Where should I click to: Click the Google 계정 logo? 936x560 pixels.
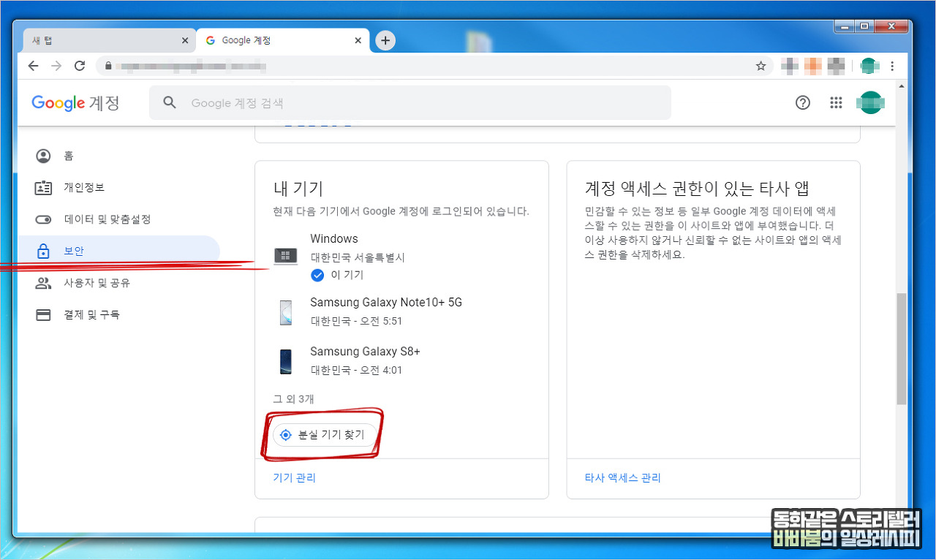75,103
